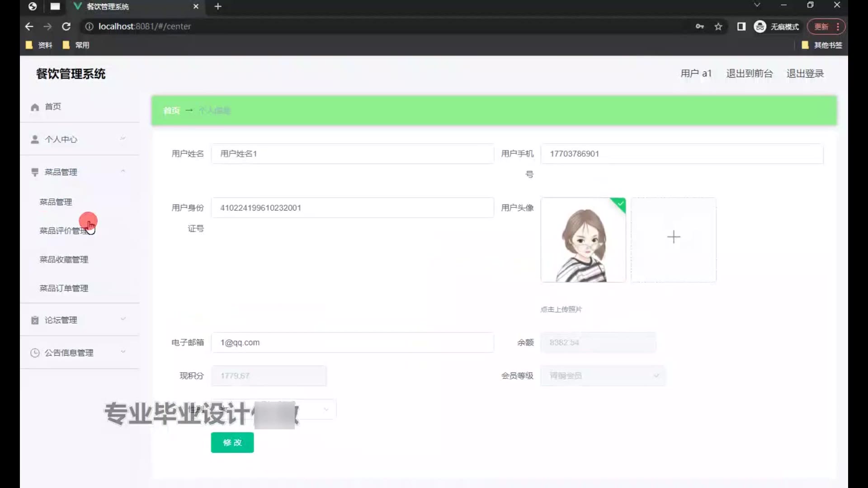The height and width of the screenshot is (488, 868).
Task: Click the dish icon beside 菜品管理
Action: (35, 172)
